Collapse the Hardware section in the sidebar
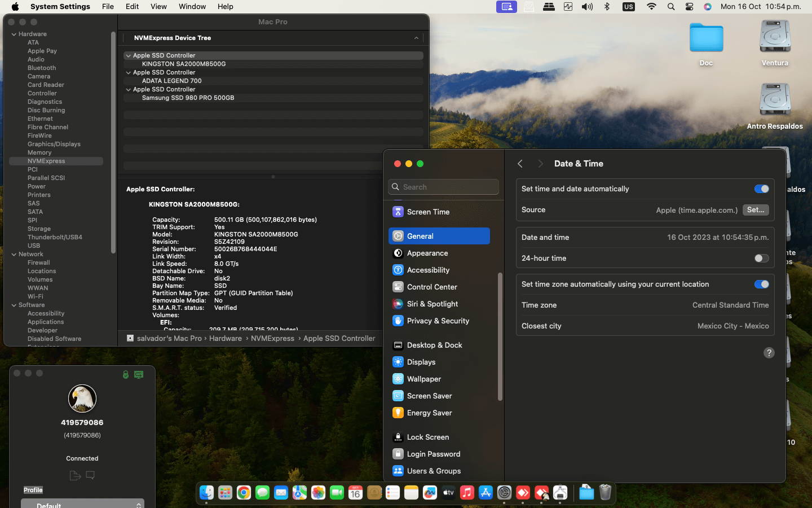Screen dimensions: 812x508 [x=14, y=34]
